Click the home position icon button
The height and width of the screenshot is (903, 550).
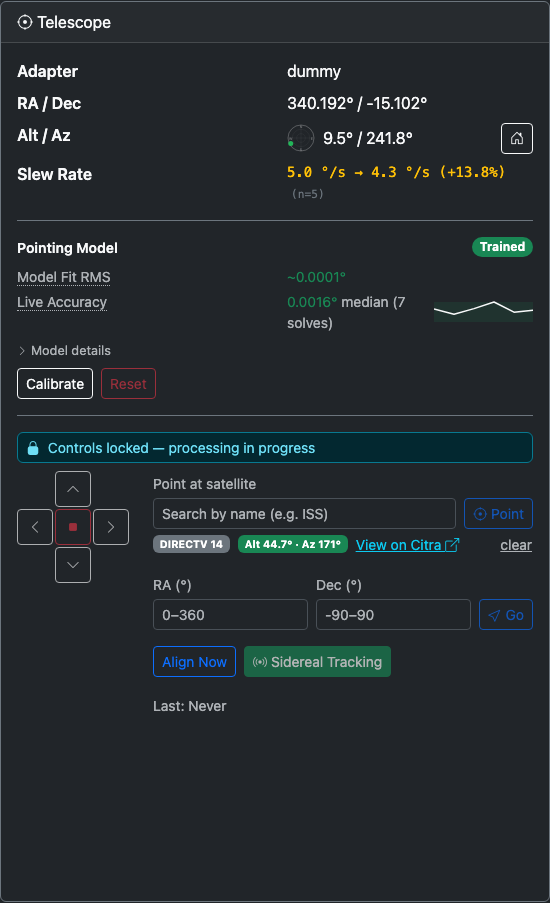coord(517,138)
